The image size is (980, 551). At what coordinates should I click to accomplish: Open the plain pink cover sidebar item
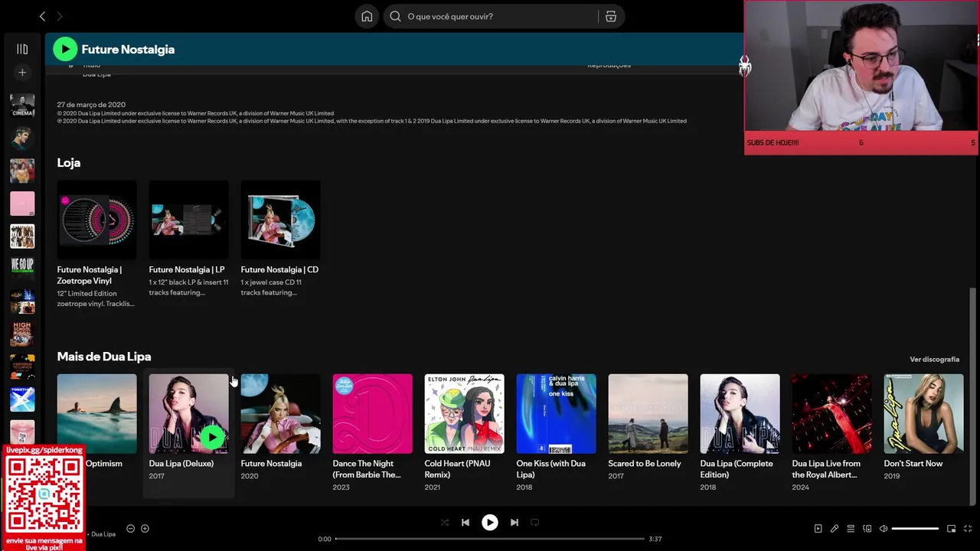[22, 204]
